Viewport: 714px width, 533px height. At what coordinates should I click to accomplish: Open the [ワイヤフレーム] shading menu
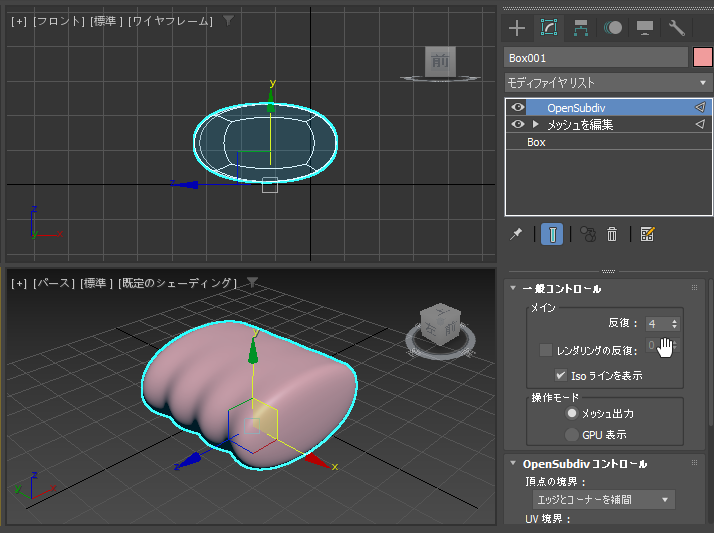coord(170,21)
